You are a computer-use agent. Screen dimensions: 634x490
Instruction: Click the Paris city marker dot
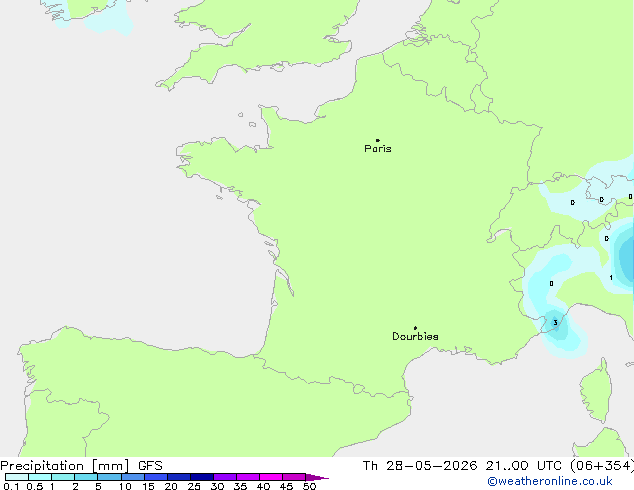click(378, 140)
